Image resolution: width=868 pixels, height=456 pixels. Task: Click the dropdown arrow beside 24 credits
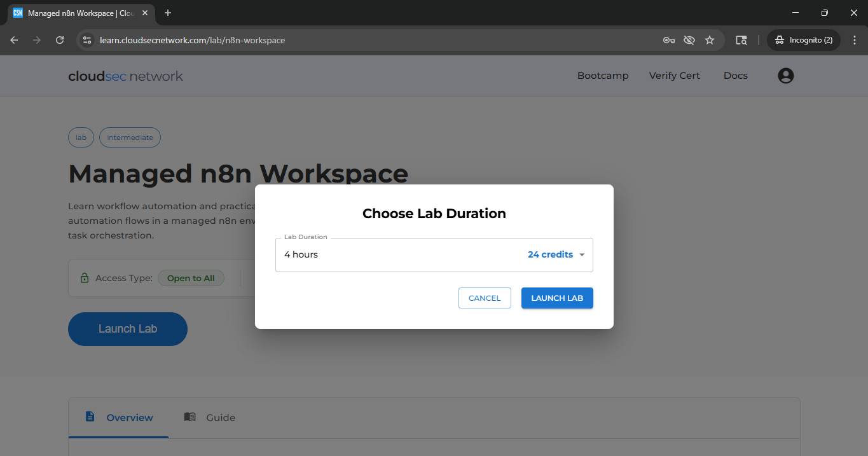coord(582,255)
